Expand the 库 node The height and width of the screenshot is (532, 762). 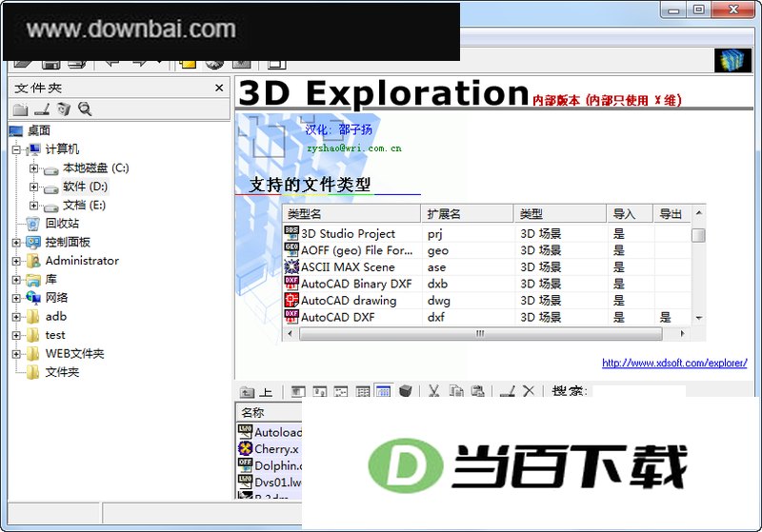16,280
